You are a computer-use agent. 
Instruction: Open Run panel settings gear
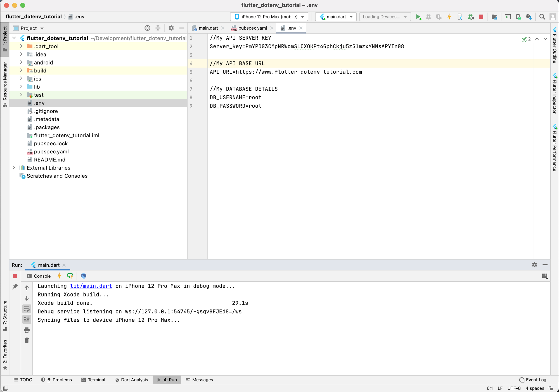pyautogui.click(x=534, y=265)
